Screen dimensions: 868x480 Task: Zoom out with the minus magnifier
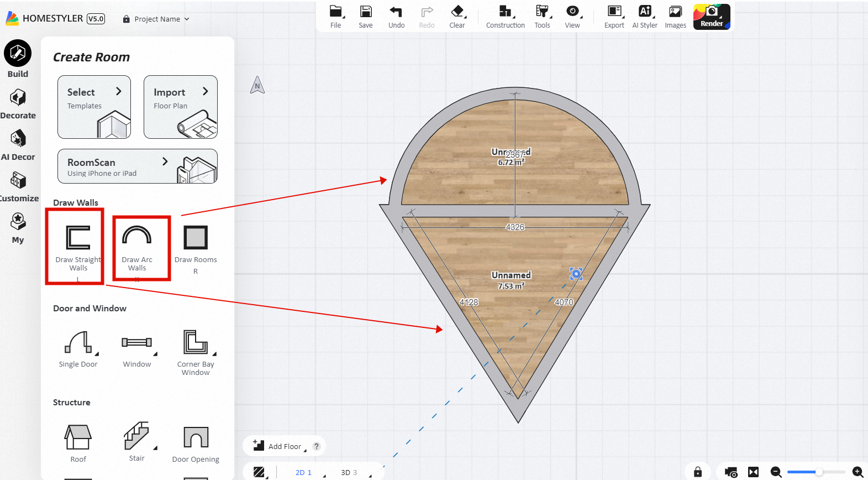(x=776, y=472)
